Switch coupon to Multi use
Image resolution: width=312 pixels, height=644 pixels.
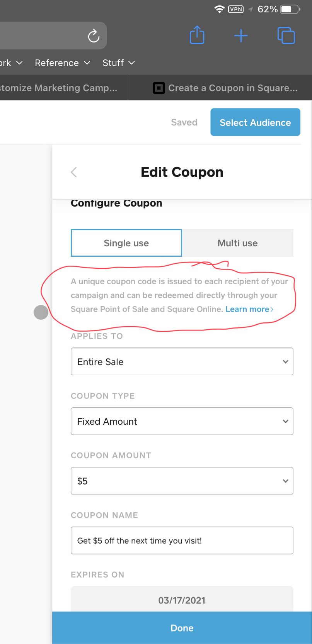click(237, 243)
